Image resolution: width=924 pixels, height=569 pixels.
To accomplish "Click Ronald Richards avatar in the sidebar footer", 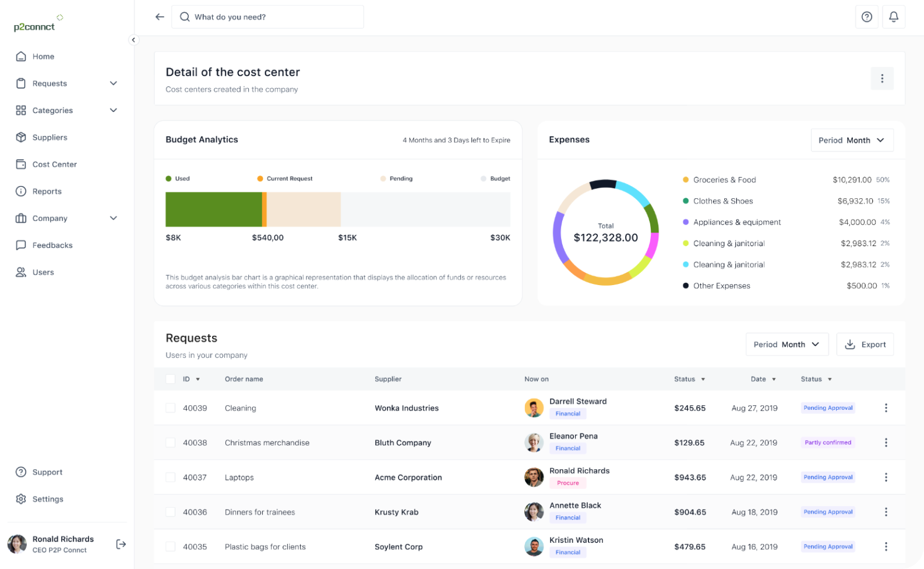I will coord(17,544).
